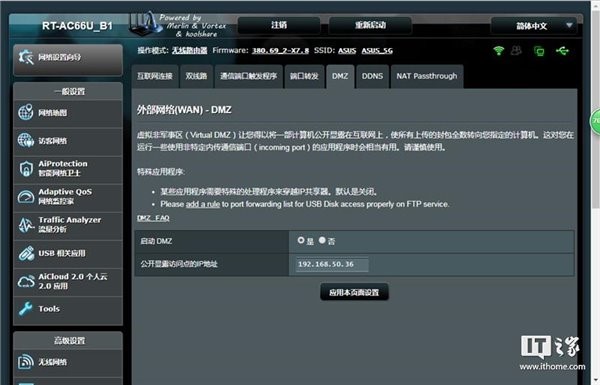
Task: Open the network setup wizard icon
Action: (x=26, y=57)
